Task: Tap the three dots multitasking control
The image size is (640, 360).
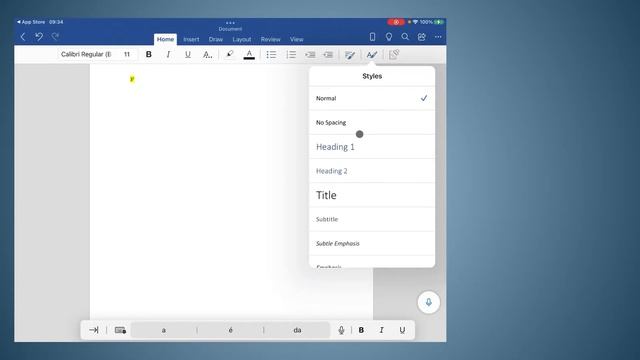Action: point(230,23)
